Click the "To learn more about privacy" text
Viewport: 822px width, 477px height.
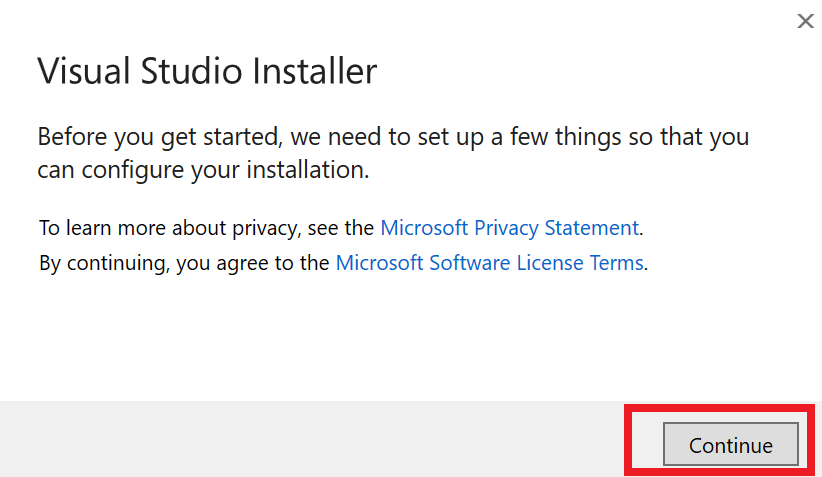click(208, 228)
